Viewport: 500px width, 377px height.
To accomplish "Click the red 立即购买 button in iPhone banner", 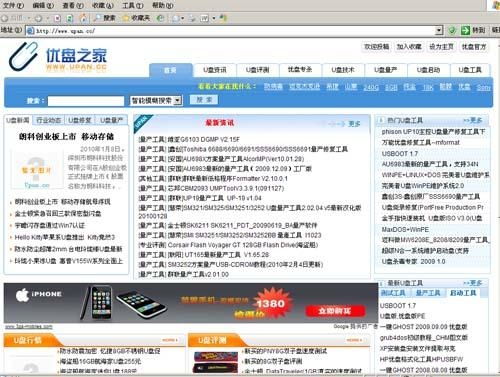I will pos(335,311).
